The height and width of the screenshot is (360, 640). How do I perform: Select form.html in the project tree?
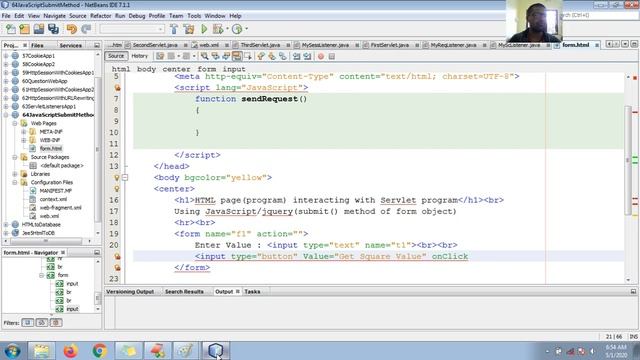[51, 149]
